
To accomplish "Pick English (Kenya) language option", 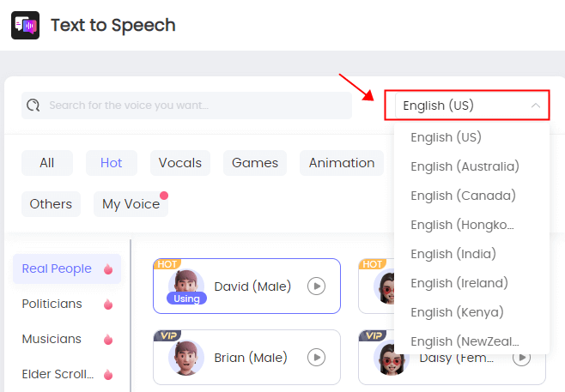I will click(x=457, y=312).
